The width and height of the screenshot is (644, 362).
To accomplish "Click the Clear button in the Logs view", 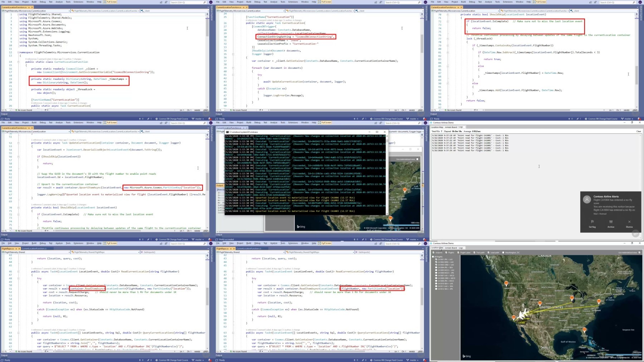I will click(639, 131).
